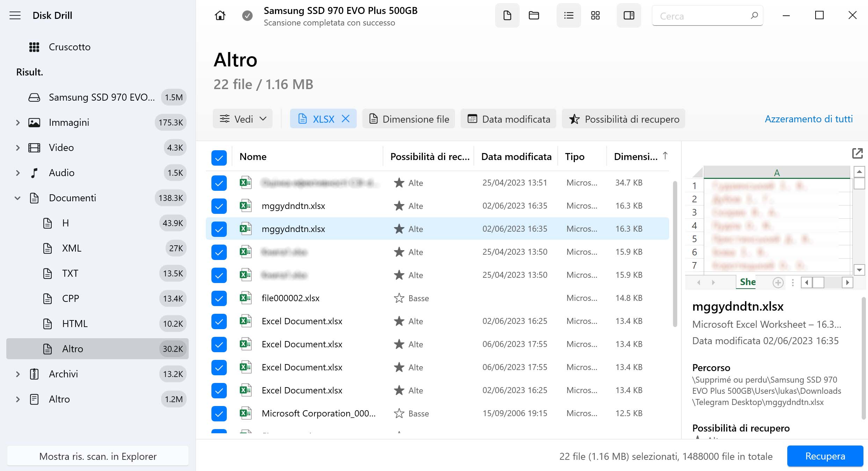The image size is (868, 471).
Task: Select Altro under Documenti
Action: pyautogui.click(x=97, y=349)
